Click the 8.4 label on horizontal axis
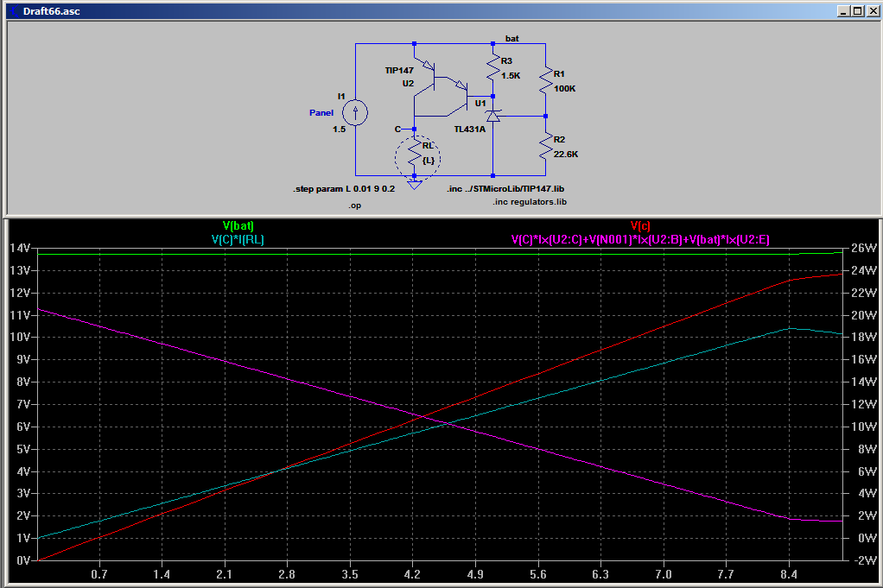Viewport: 883px width, 588px height. click(788, 574)
